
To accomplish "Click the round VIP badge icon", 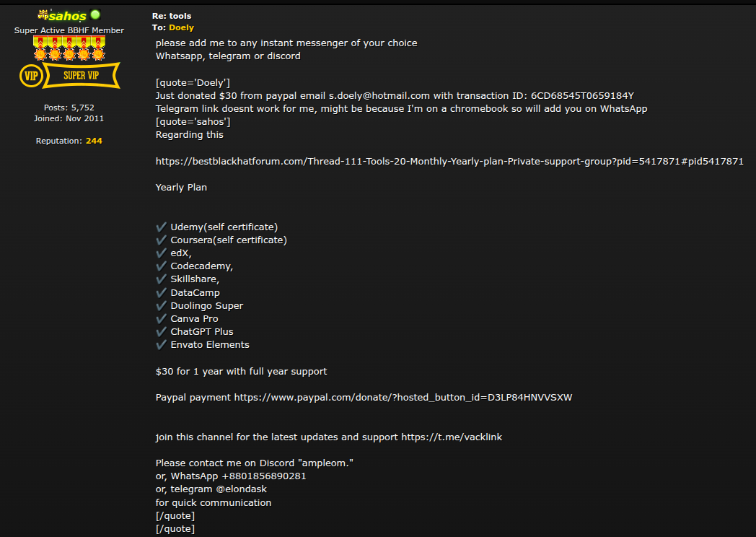I will 31,76.
